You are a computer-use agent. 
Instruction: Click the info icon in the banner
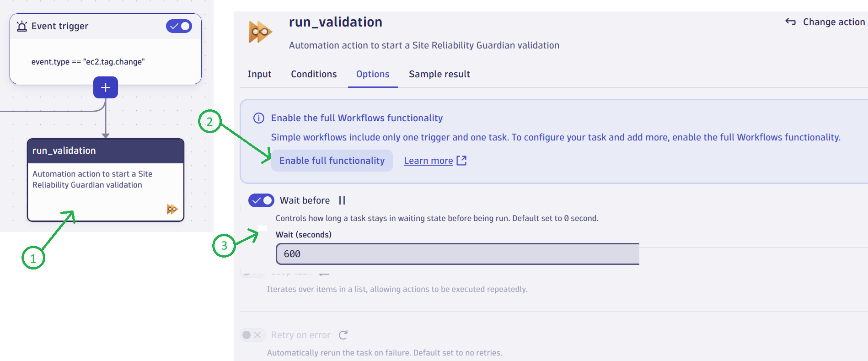coord(259,118)
